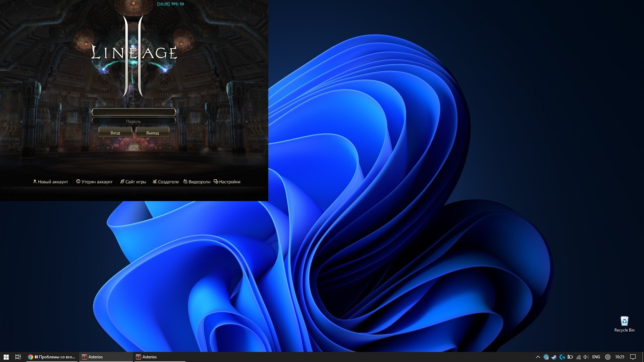Switch to Chrome window Проблемы со вхо...

coord(52,357)
